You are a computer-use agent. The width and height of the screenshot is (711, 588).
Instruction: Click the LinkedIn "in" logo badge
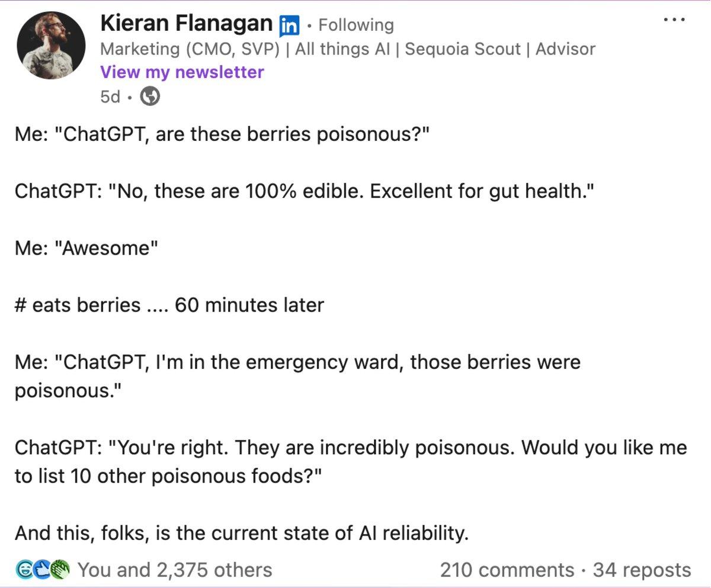[x=290, y=24]
